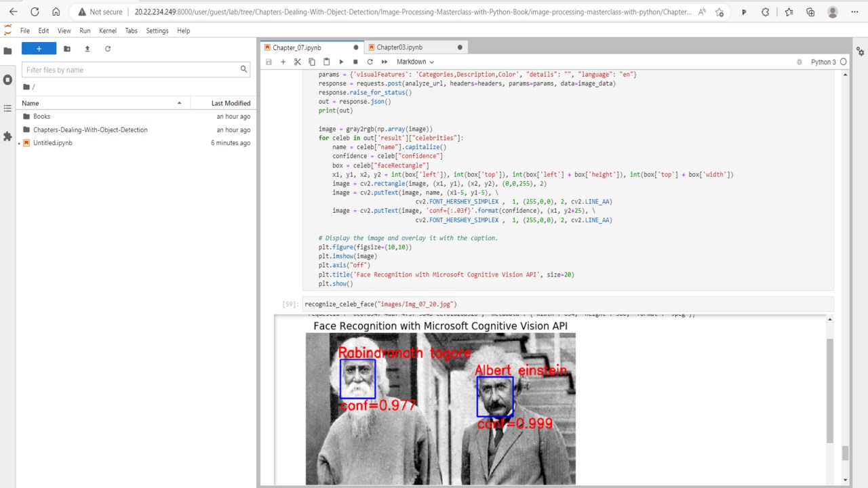The height and width of the screenshot is (488, 868).
Task: Open the Run menu
Action: [x=85, y=30]
